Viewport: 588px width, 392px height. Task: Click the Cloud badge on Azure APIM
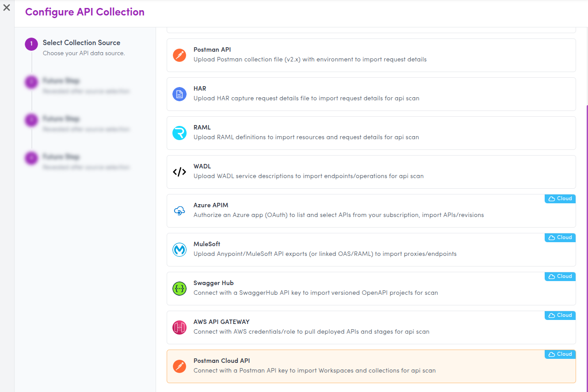tap(560, 199)
